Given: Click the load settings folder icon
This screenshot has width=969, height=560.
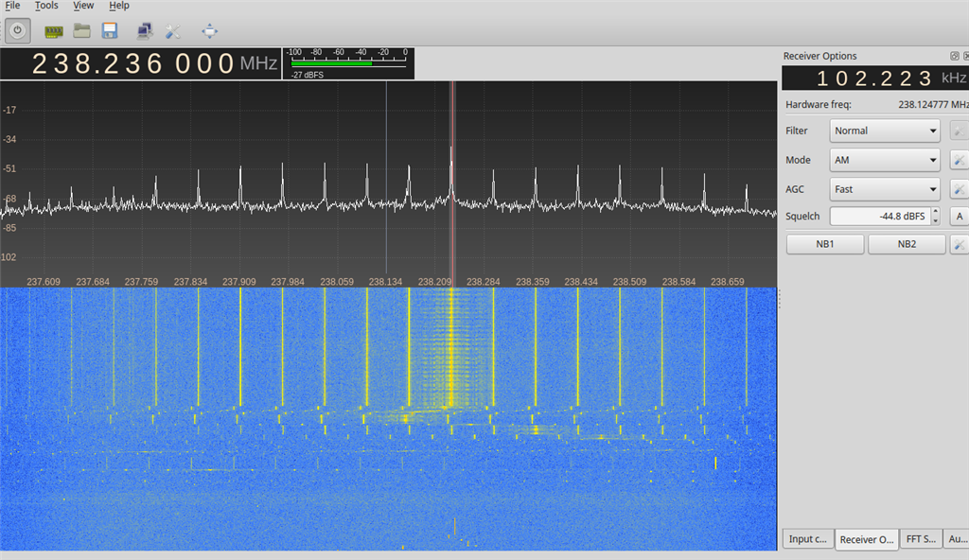Looking at the screenshot, I should click(x=82, y=31).
